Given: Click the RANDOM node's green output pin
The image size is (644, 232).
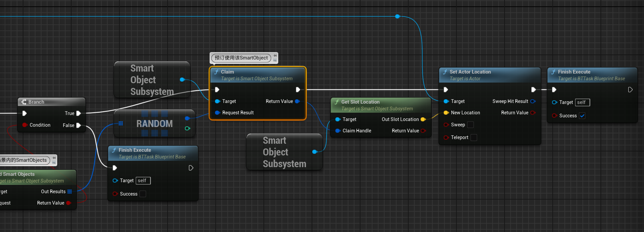Looking at the screenshot, I should (187, 128).
